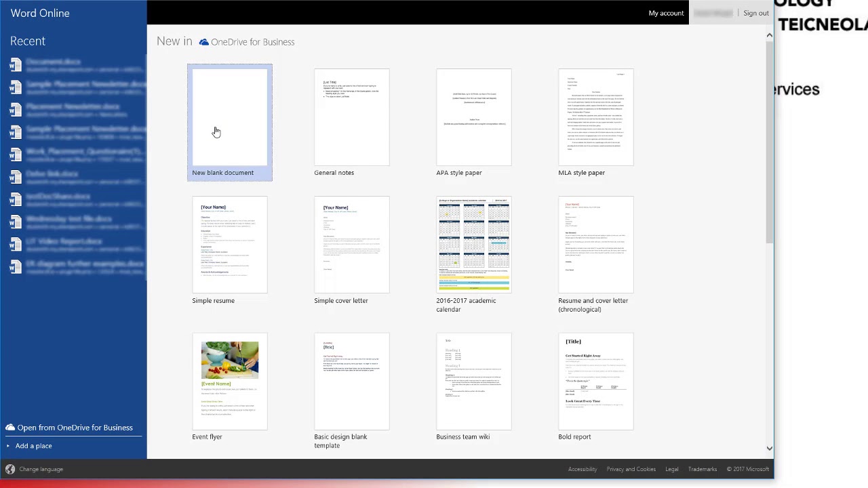This screenshot has height=488, width=868.
Task: Select the Basic design blank template
Action: pos(352,382)
